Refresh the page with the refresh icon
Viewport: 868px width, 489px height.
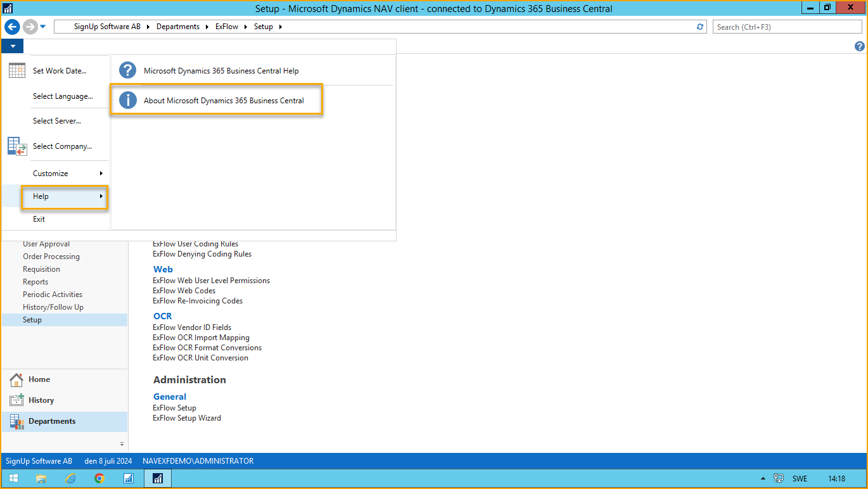click(x=700, y=27)
